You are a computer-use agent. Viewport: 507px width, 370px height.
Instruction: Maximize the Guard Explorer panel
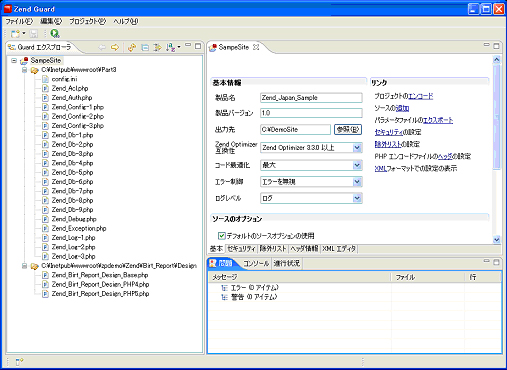pos(198,46)
